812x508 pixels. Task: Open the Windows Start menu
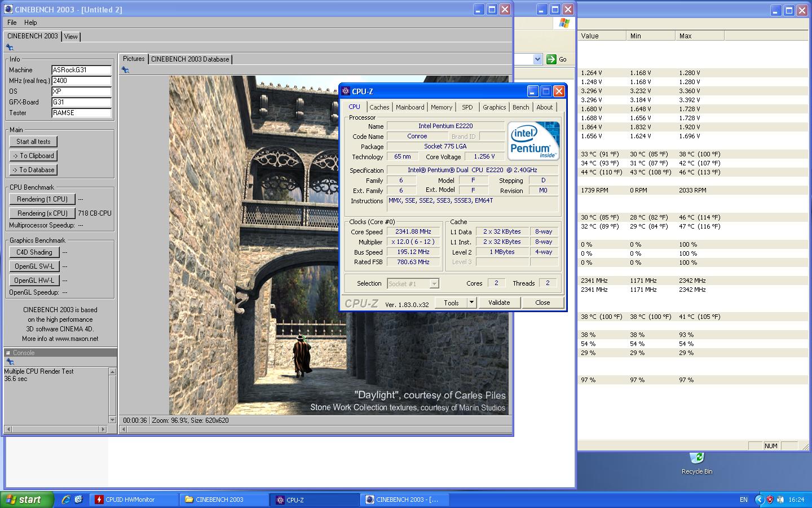tap(27, 500)
